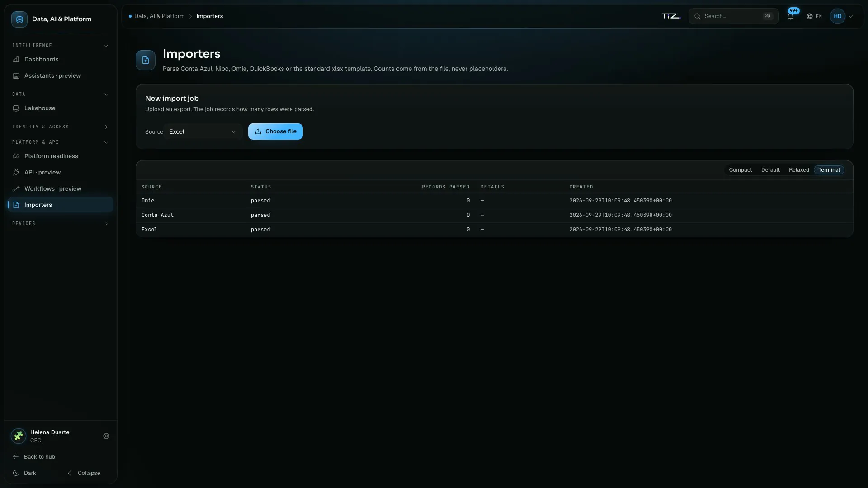Sort by the Status column header
The image size is (868, 488).
pos(261,187)
